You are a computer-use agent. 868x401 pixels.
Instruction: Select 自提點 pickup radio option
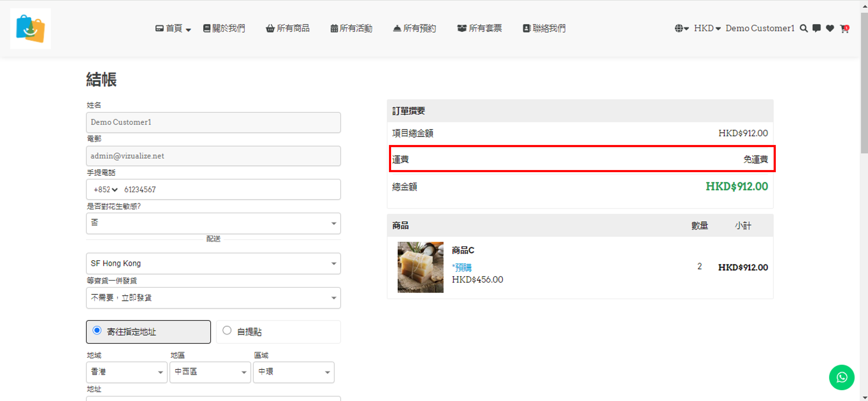point(227,331)
